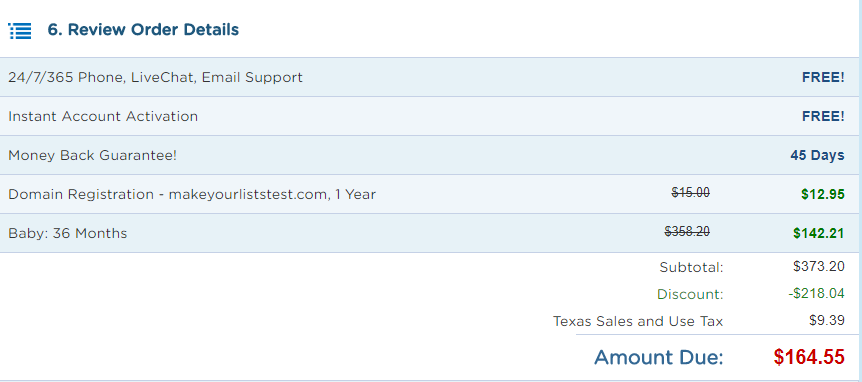Click the crossed-out $358.20 price

point(687,231)
